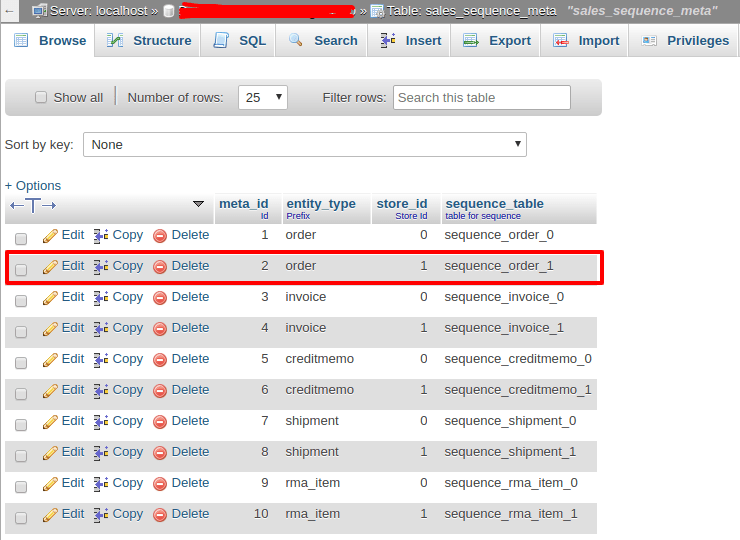
Task: Open the Privileges tab
Action: pyautogui.click(x=684, y=41)
